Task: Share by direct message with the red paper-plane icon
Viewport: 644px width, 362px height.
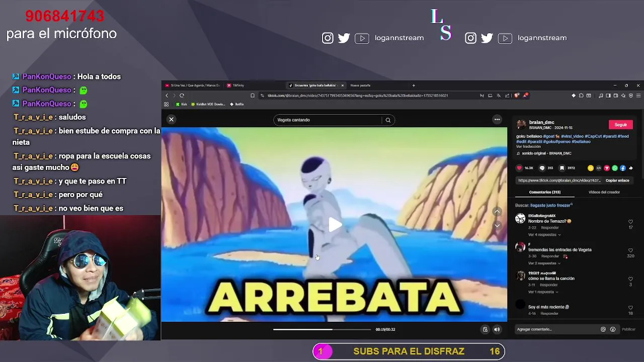Action: [x=606, y=168]
